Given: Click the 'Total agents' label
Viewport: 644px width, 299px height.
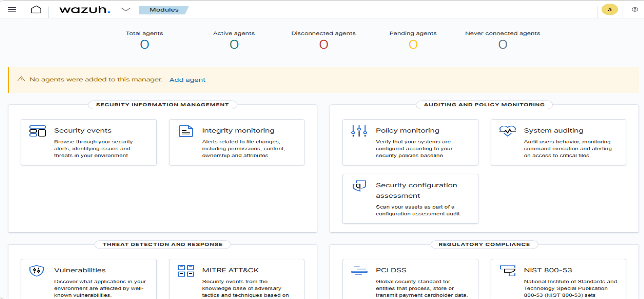Looking at the screenshot, I should (145, 33).
